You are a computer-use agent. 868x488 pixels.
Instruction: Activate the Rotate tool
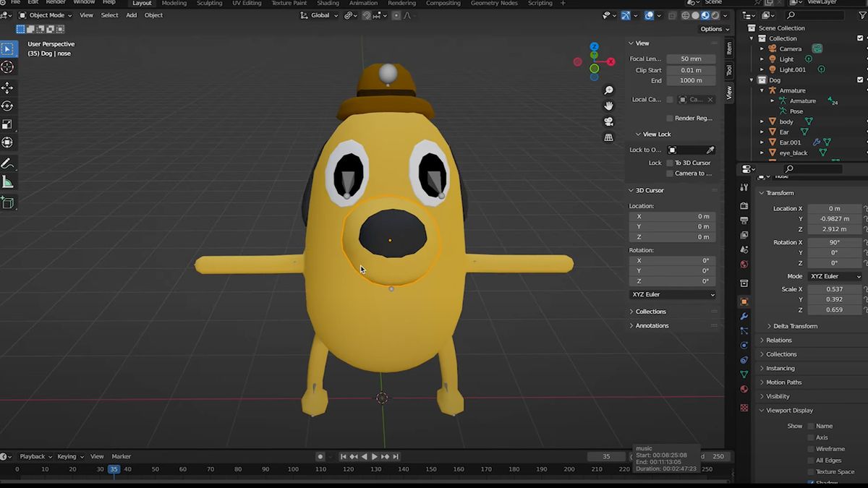pos(9,106)
